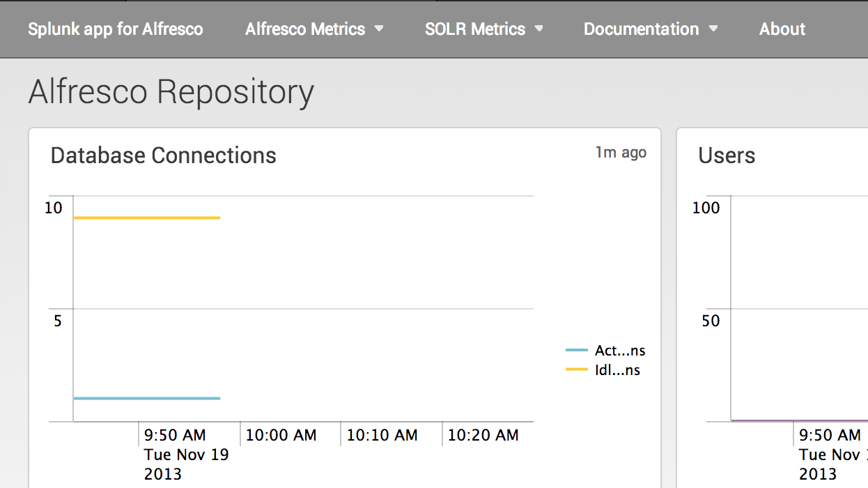Click the blue active connections line

(146, 398)
